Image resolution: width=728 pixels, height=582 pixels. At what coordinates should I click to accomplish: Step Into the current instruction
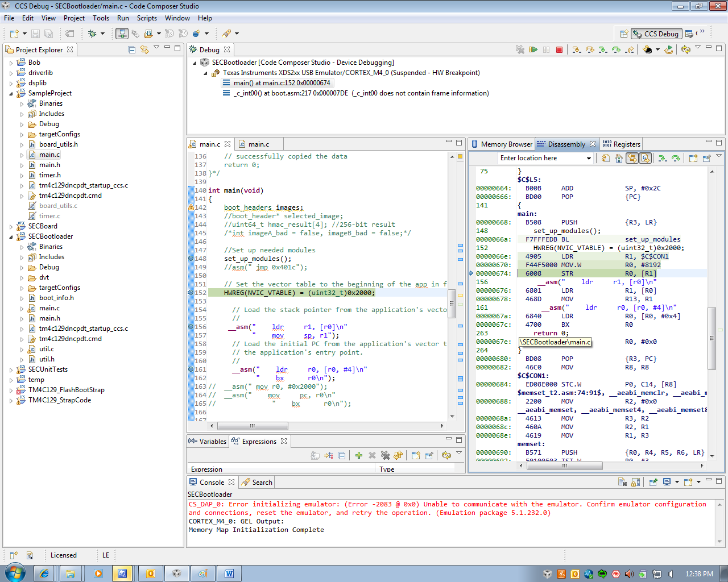point(577,49)
